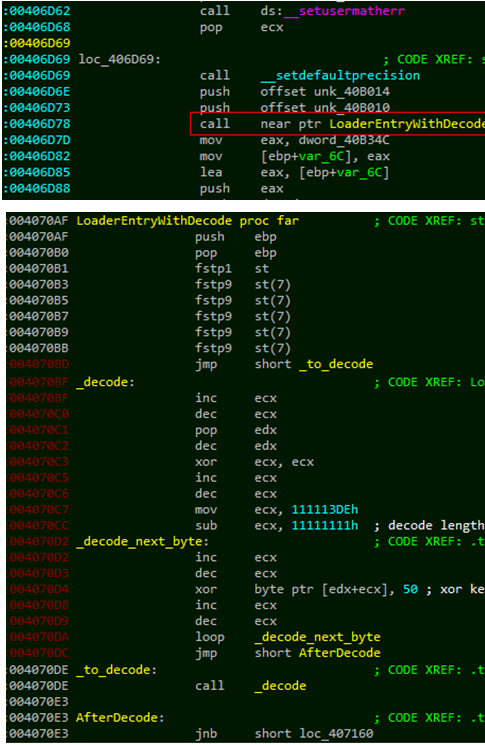This screenshot has height=745, width=485.
Task: Select LoaderEntryWithDecode proc far label
Action: (x=188, y=221)
